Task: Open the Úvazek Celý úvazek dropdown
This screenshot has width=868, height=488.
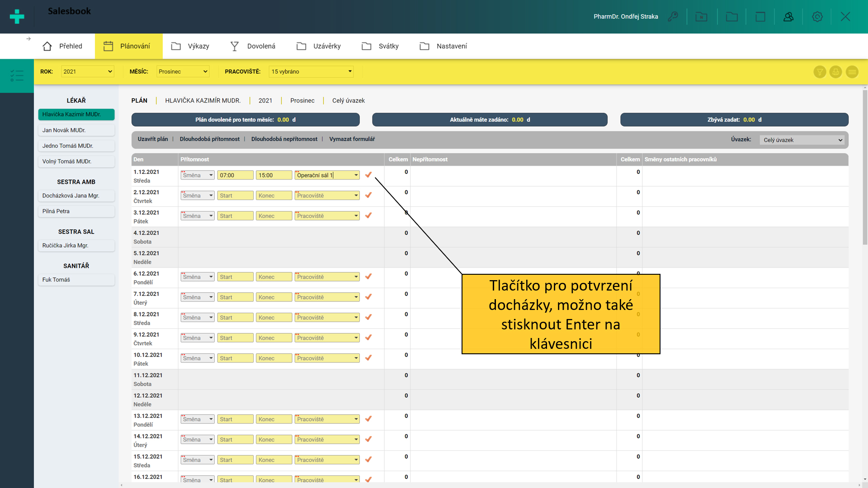Action: click(x=802, y=140)
